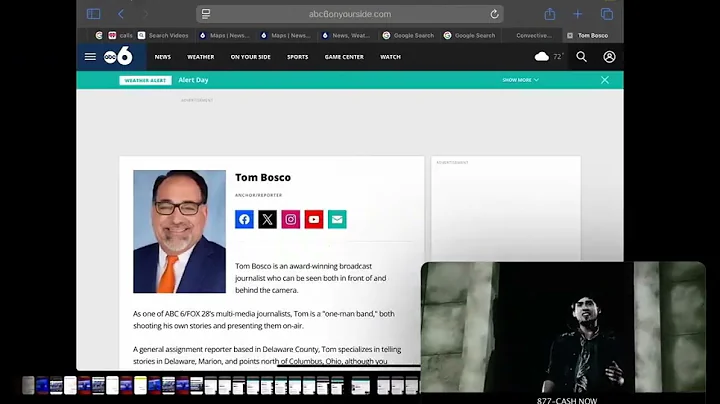Switch to the calls tab
The image size is (720, 404).
pyautogui.click(x=120, y=35)
